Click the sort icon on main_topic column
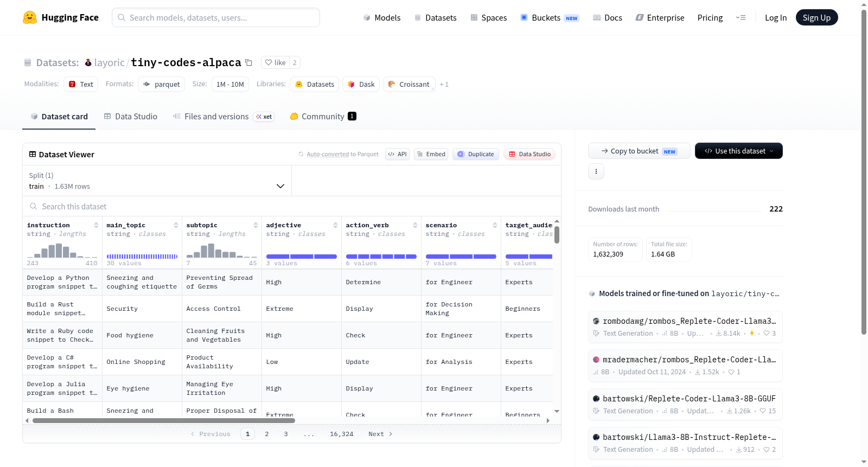 [x=176, y=225]
